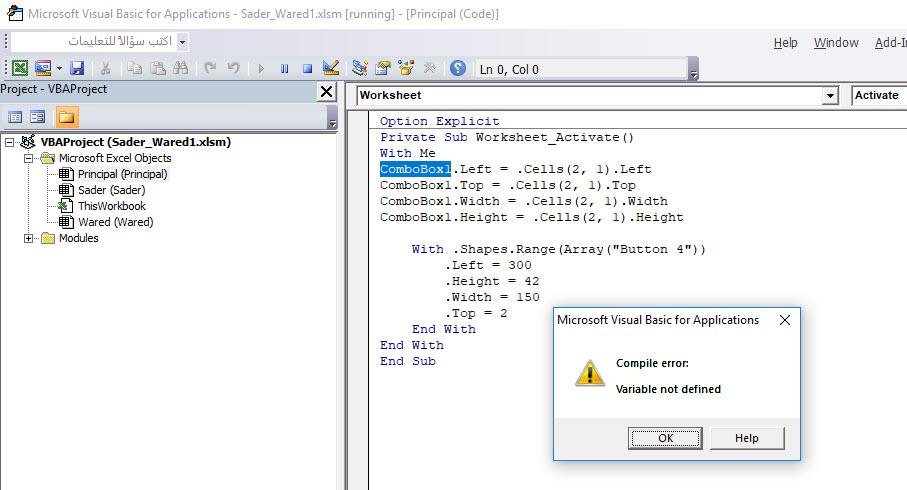This screenshot has width=907, height=490.
Task: Toggle Folders view in Project panel
Action: coord(66,117)
